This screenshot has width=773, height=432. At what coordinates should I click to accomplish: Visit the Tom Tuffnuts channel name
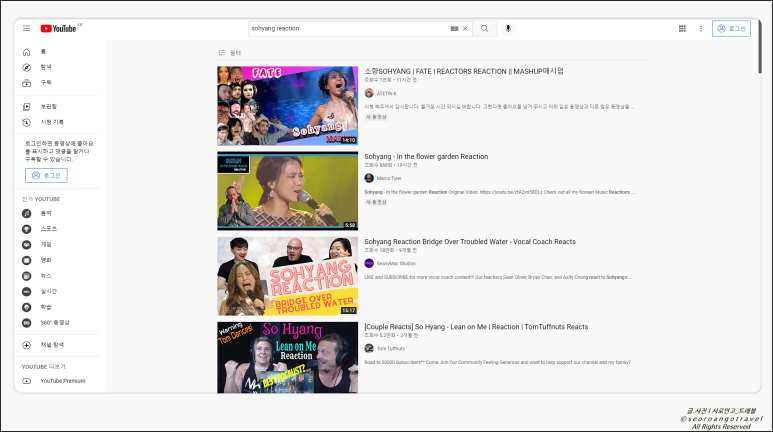(391, 349)
